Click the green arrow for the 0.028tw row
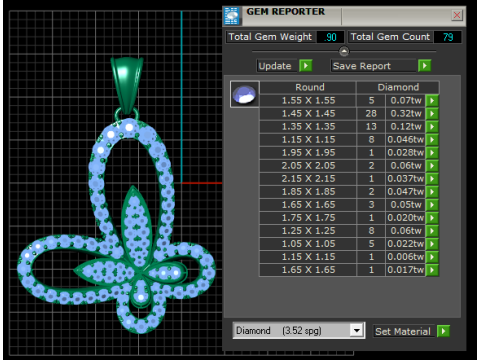The width and height of the screenshot is (480, 360). (x=432, y=152)
